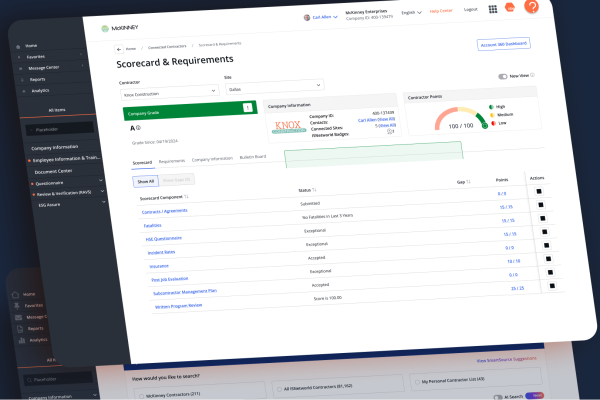600x400 pixels.
Task: Open the Contracts / Agreements scorecard link
Action: (165, 211)
